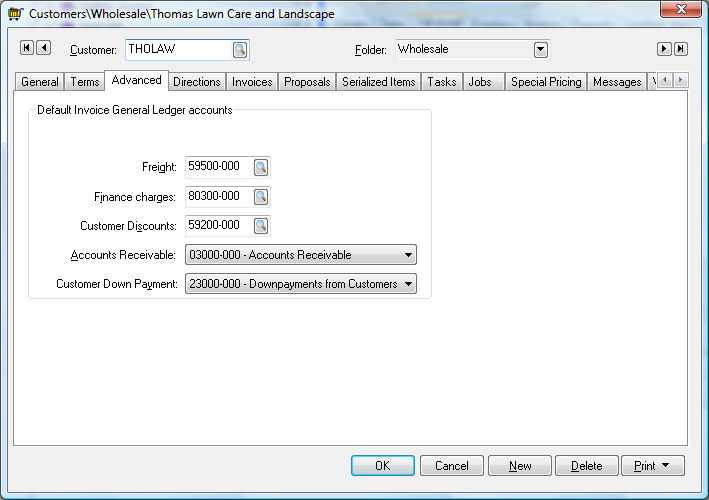
Task: Open the Finance charges account lookup
Action: (x=261, y=196)
